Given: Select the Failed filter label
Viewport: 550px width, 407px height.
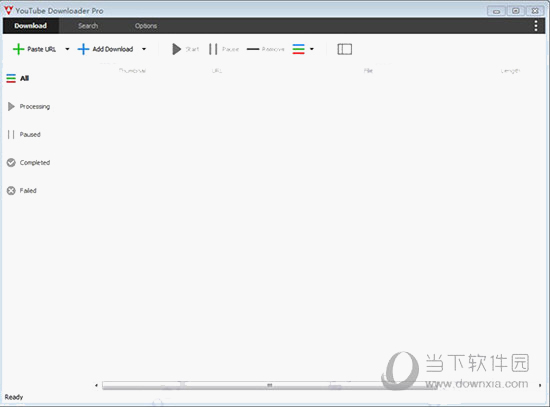Looking at the screenshot, I should tap(28, 191).
